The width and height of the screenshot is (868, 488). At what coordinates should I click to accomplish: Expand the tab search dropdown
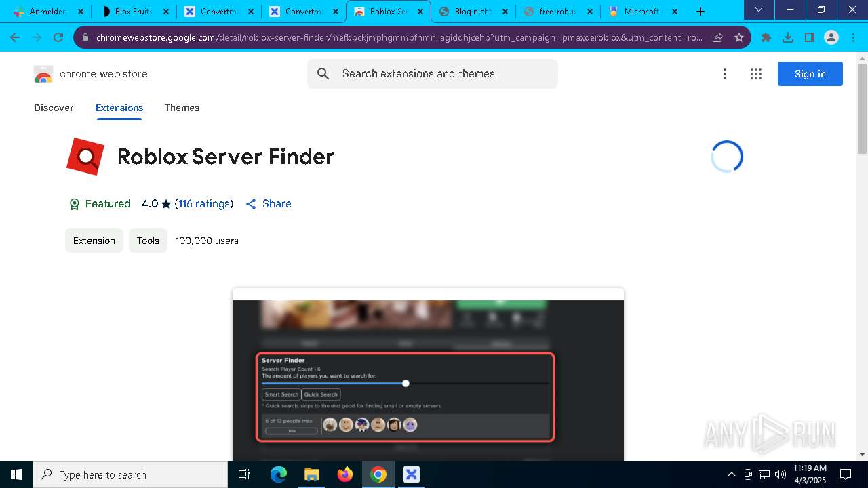(759, 9)
